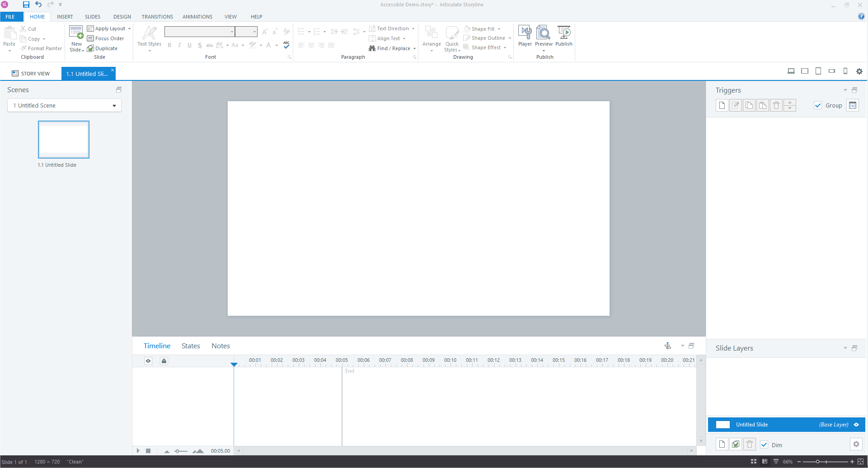Delete the selected slide layer
The height and width of the screenshot is (468, 868).
[x=749, y=445]
